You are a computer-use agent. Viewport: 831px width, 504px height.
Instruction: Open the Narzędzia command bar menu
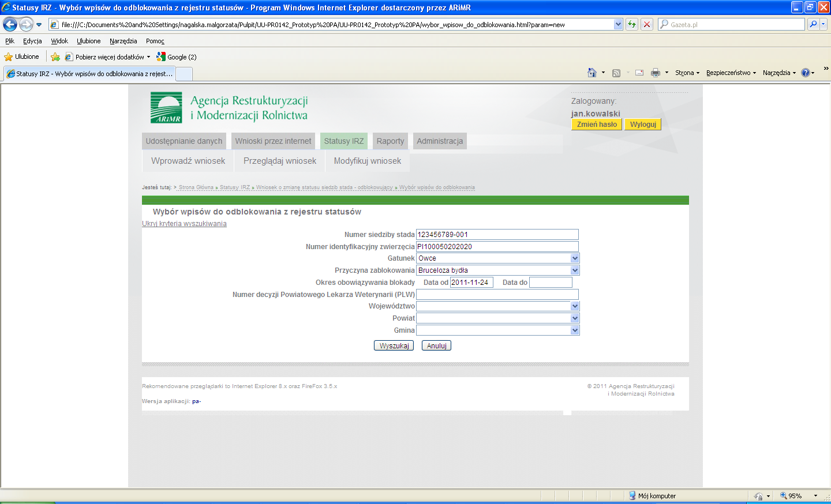click(x=779, y=73)
